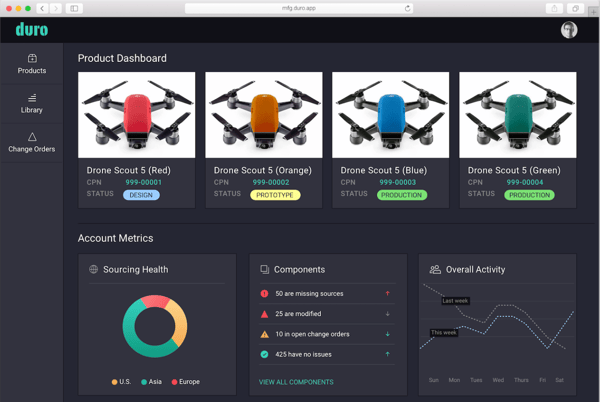This screenshot has width=600, height=402.
Task: Click the browser share icon
Action: (555, 8)
